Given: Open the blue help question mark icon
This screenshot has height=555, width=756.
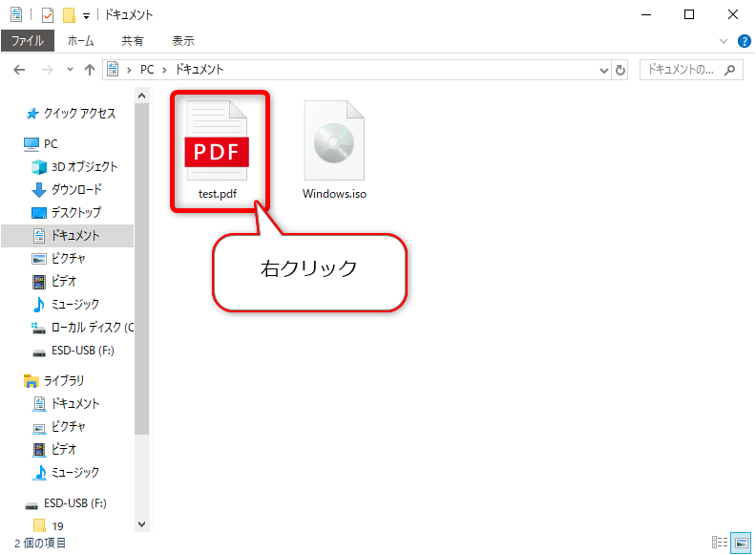Looking at the screenshot, I should pyautogui.click(x=745, y=41).
